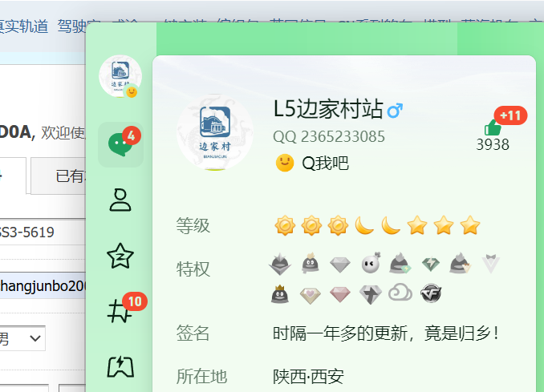Viewport: 544px width, 392px height.
Task: Click the smiley status icon beside Q我吧
Action: coord(284,164)
